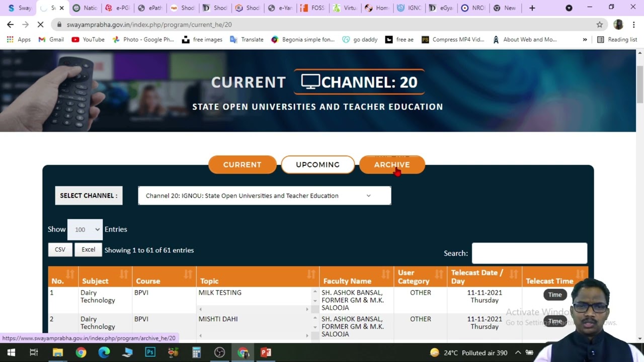Show the UPCOMING programme schedule
This screenshot has height=362, width=644.
coord(318,164)
